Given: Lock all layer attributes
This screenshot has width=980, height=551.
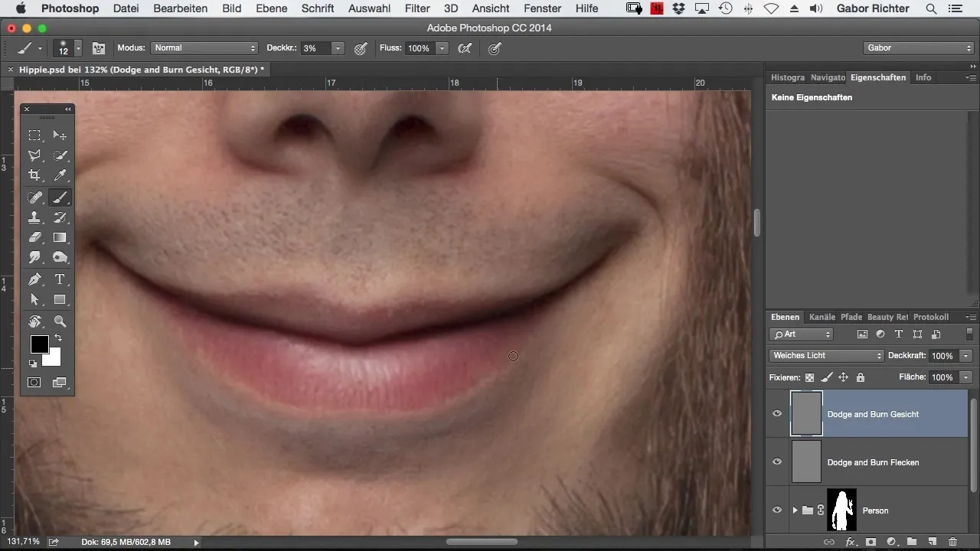Looking at the screenshot, I should click(x=861, y=377).
